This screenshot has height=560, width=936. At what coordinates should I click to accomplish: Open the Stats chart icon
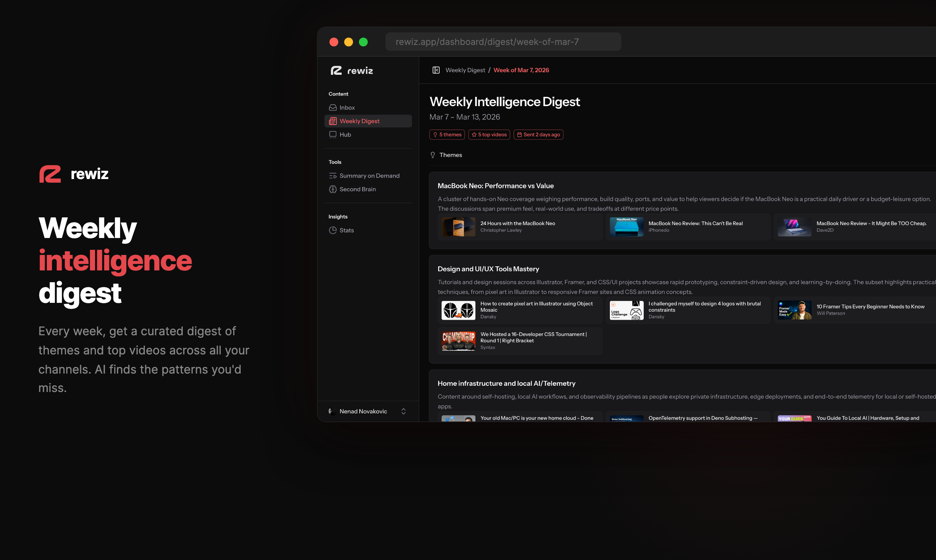click(332, 230)
